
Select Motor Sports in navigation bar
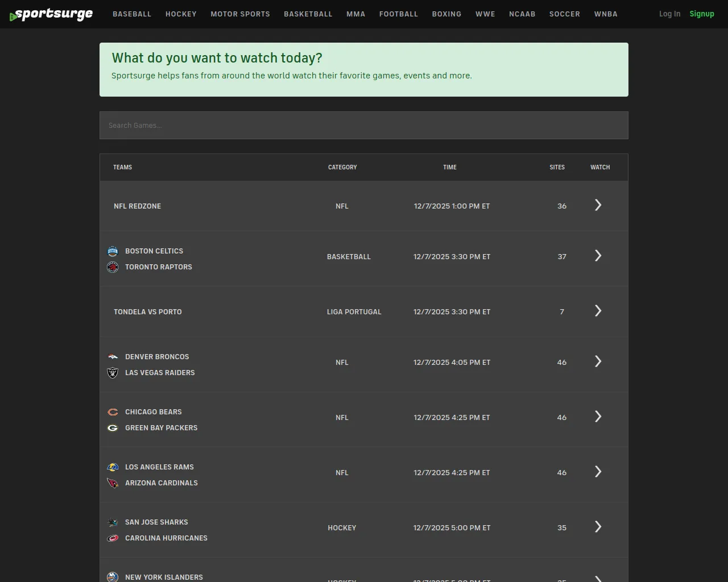pos(240,14)
